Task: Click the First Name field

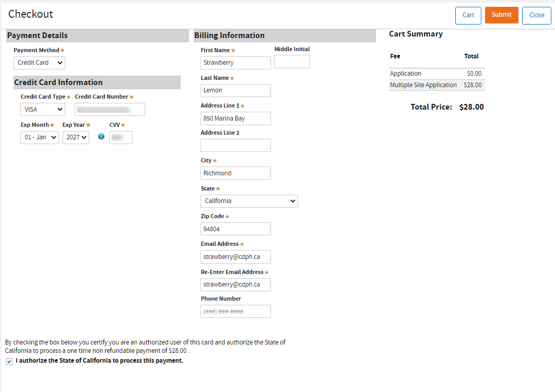Action: (x=235, y=63)
